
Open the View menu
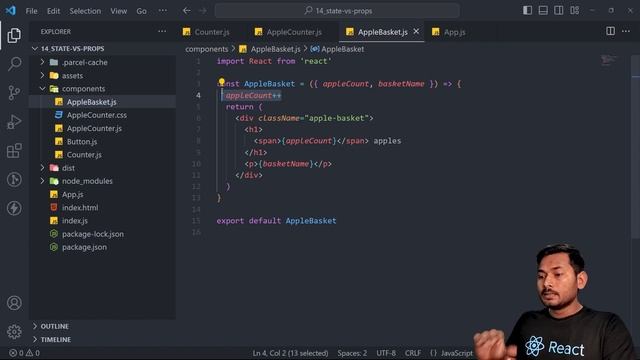[x=118, y=11]
